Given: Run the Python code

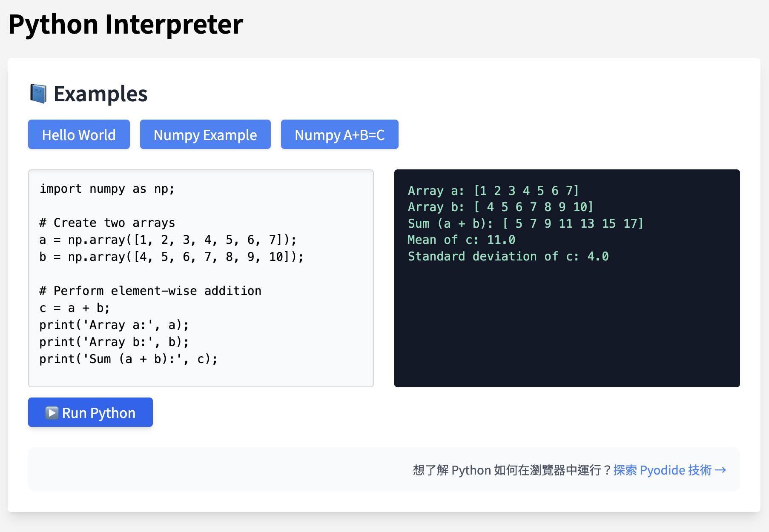Looking at the screenshot, I should (90, 412).
